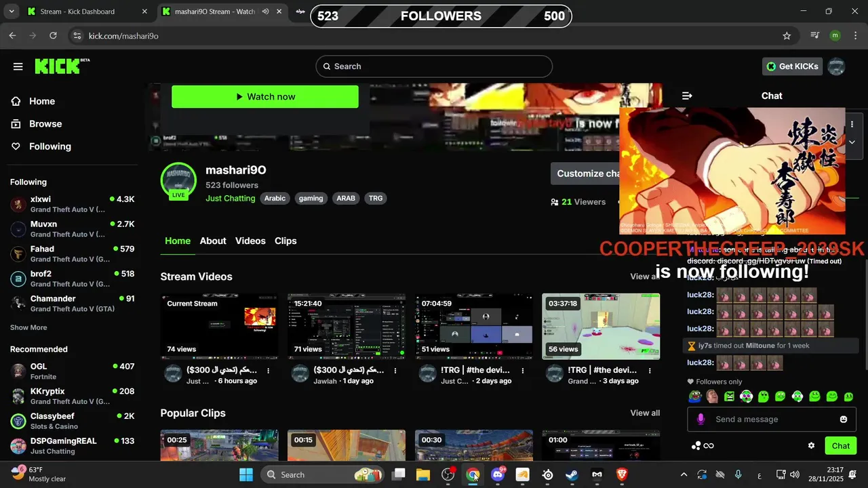This screenshot has height=488, width=868.
Task: Open brof2 channel in Following list
Action: coord(73,279)
